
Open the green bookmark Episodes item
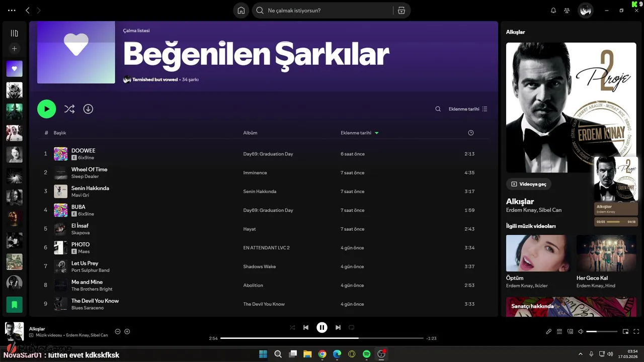pyautogui.click(x=14, y=305)
